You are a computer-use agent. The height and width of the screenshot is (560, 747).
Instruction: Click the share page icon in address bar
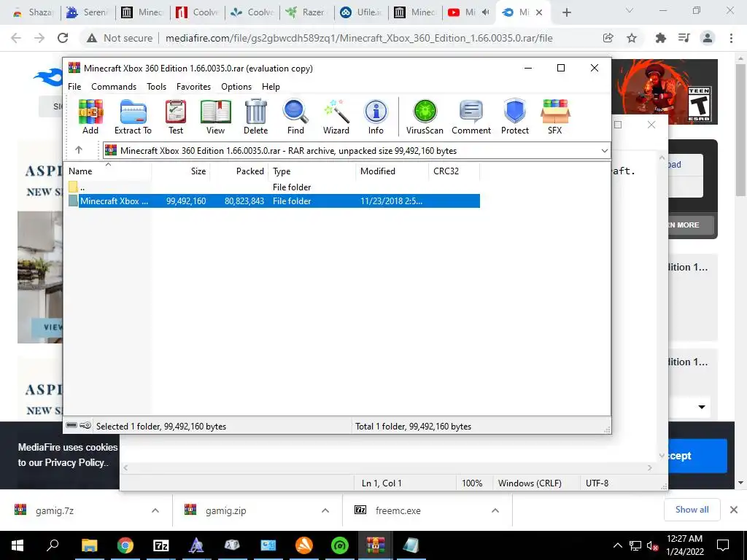[608, 38]
